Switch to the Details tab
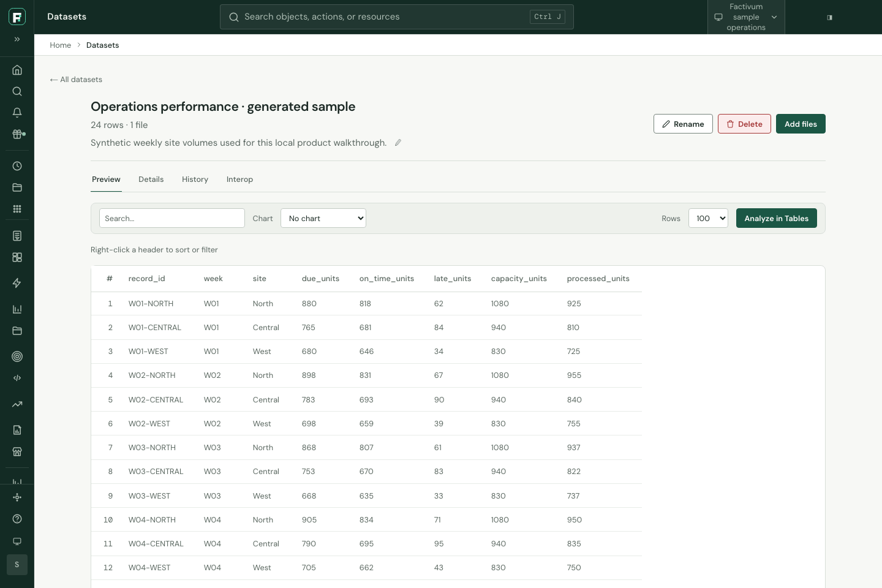Screen dimensions: 882x588 point(151,179)
